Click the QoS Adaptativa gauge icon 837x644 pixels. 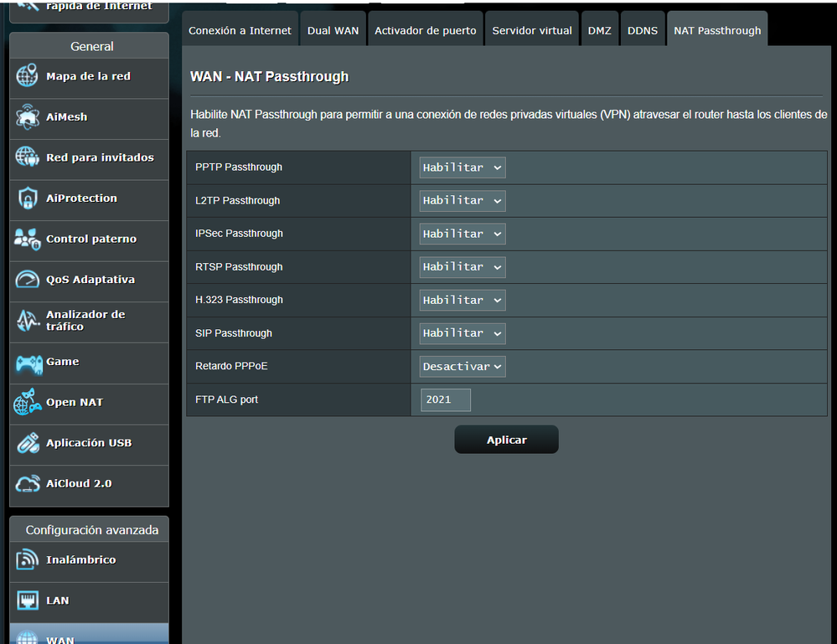coord(27,280)
